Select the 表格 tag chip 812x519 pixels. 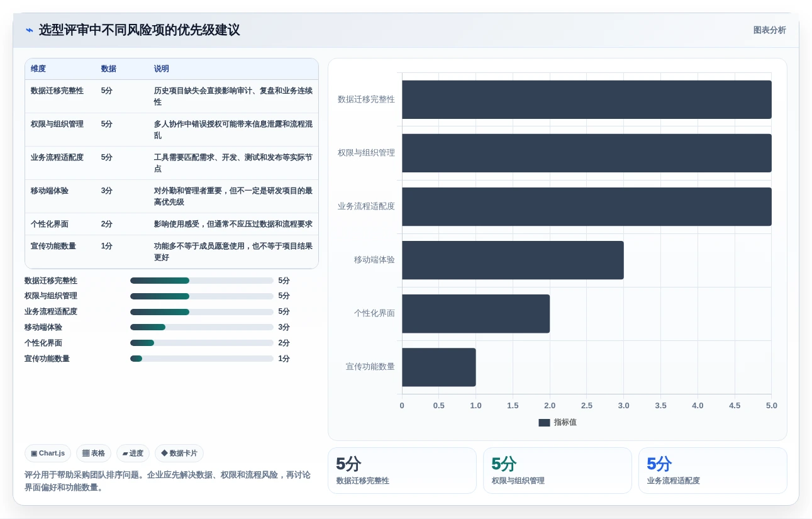tap(94, 453)
